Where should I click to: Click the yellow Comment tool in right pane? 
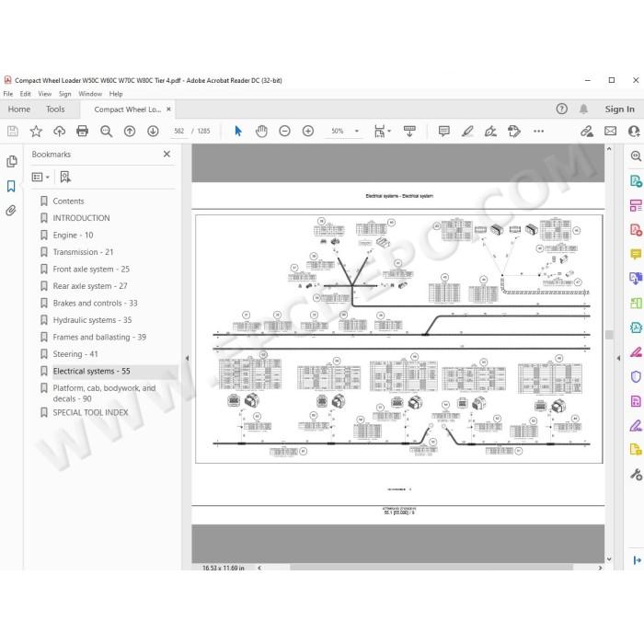636,254
